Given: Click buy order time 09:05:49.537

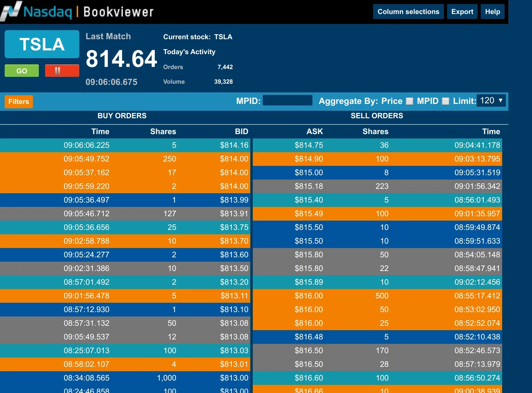Looking at the screenshot, I should 86,337.
